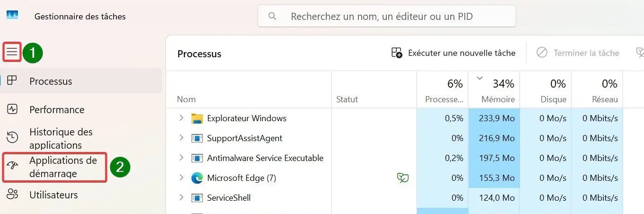Viewport: 644px width, 214px height.
Task: Click Exécuter une nouvelle tâche
Action: click(453, 53)
